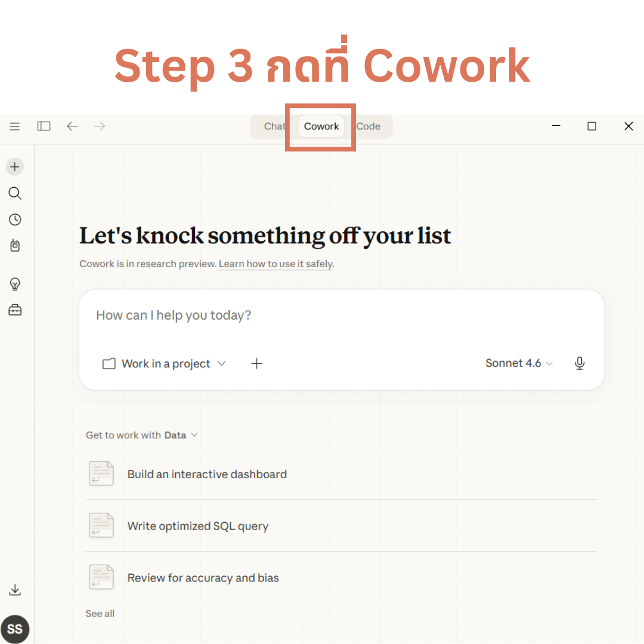Viewport: 644px width, 644px height.
Task: Expand the Work in a project dropdown
Action: 165,364
